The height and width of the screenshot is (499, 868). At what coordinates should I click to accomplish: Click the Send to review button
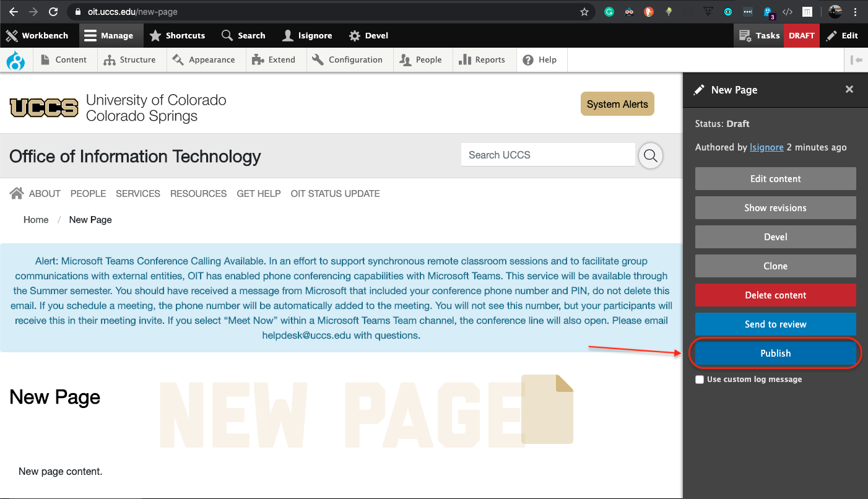(776, 324)
